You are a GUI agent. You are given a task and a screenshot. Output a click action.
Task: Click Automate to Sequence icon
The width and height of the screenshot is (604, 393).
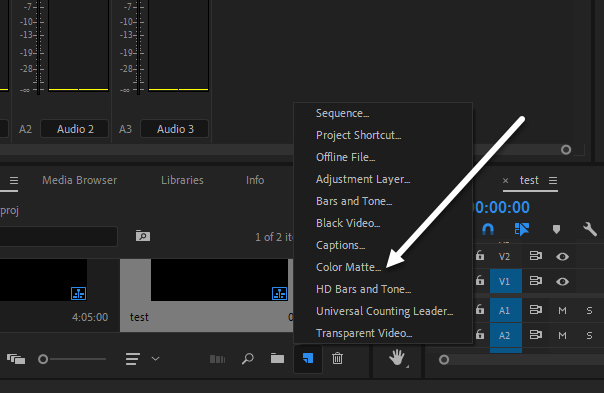[x=217, y=359]
